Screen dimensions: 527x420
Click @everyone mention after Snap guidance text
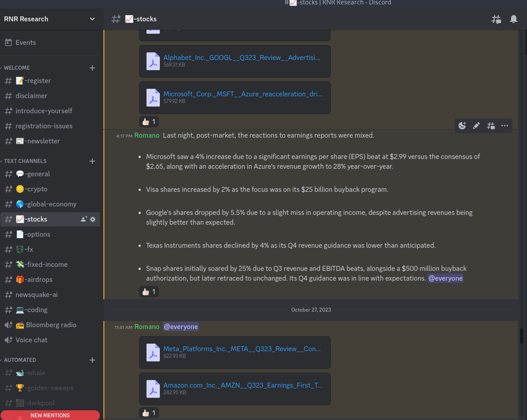445,278
